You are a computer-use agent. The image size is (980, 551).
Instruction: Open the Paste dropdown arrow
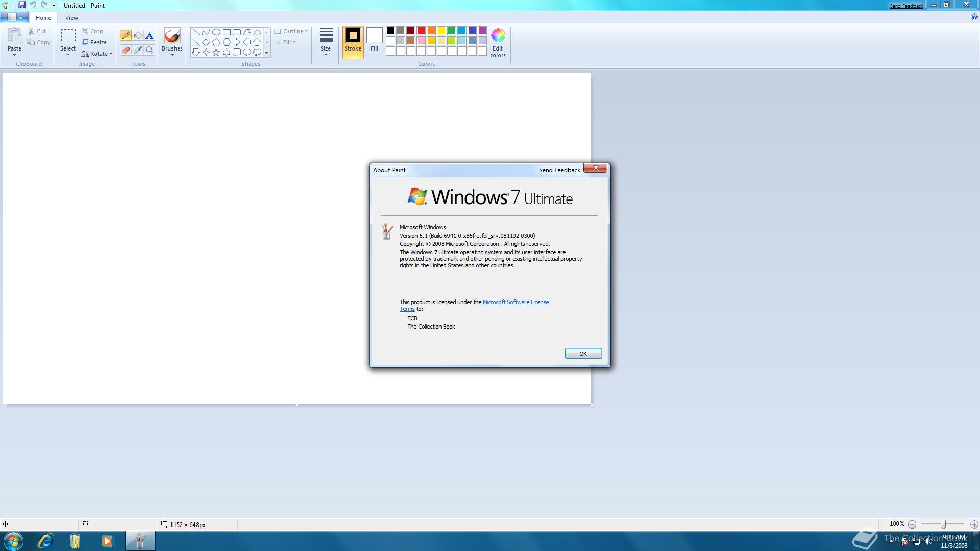[x=14, y=55]
